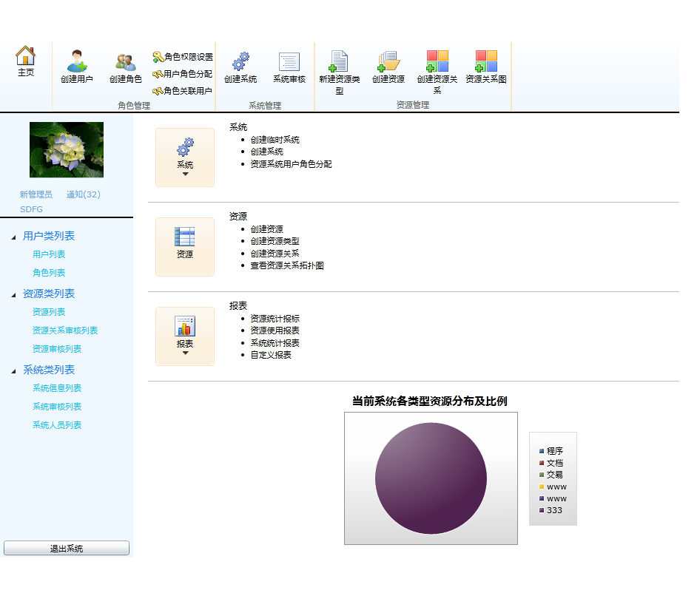Collapse the 资源类列表 tree section
The image size is (700, 593).
pos(14,295)
